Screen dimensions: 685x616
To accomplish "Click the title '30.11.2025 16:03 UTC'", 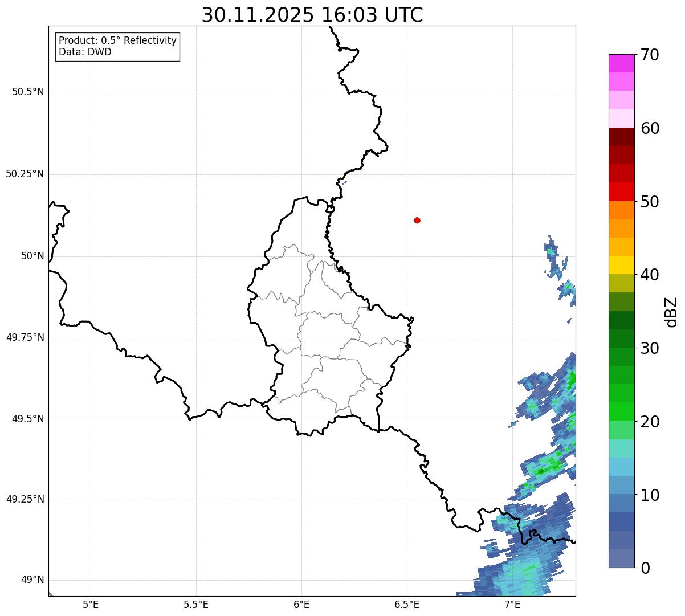I will tap(312, 15).
